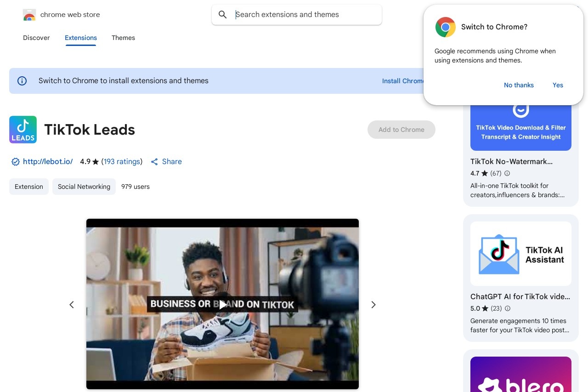
Task: Play the TikTok Leads promo video
Action: (x=222, y=304)
